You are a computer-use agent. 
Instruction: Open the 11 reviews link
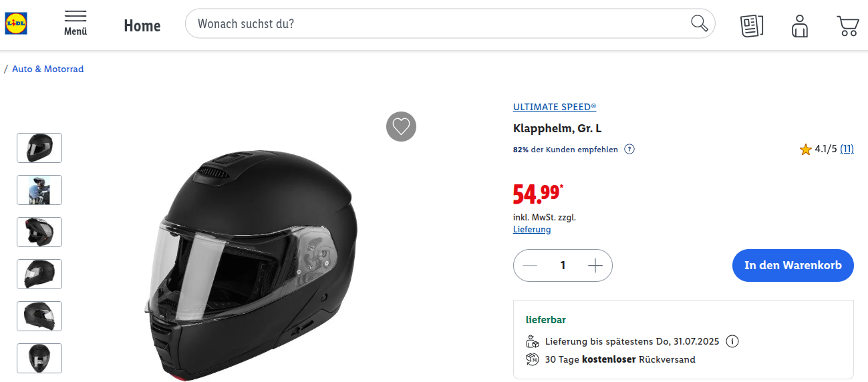click(847, 149)
